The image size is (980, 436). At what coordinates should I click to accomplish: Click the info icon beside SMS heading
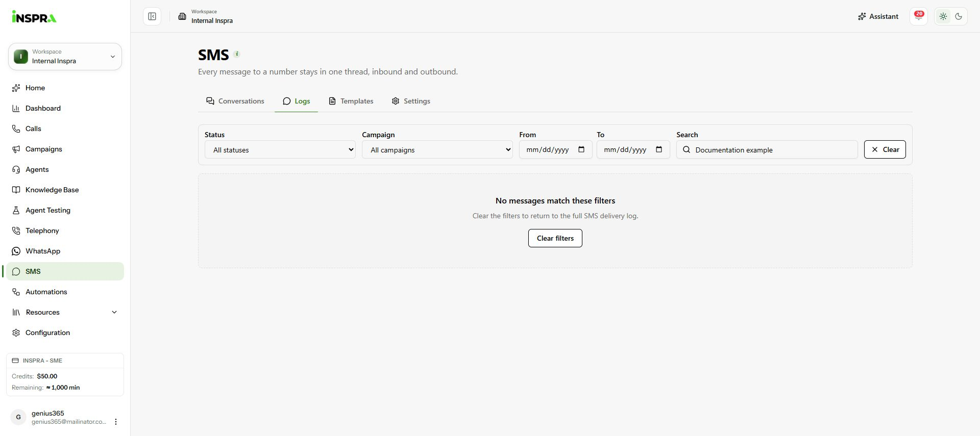point(237,54)
